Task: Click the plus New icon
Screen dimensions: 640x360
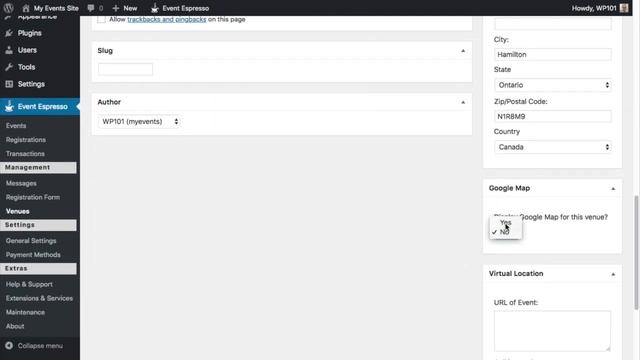Action: (116, 8)
